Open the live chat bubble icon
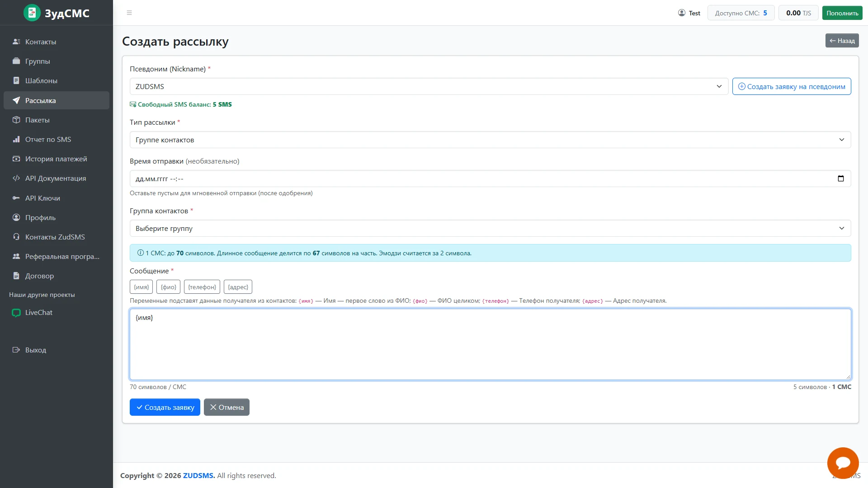 (843, 463)
